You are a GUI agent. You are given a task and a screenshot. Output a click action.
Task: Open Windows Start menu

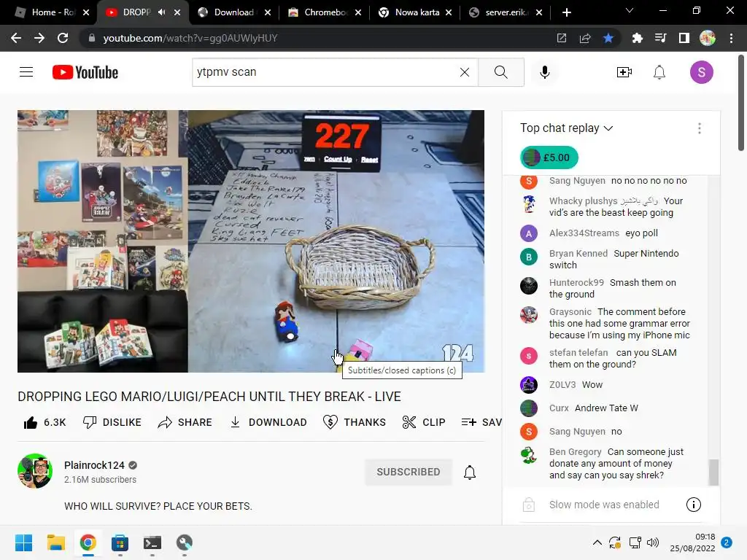coord(23,542)
